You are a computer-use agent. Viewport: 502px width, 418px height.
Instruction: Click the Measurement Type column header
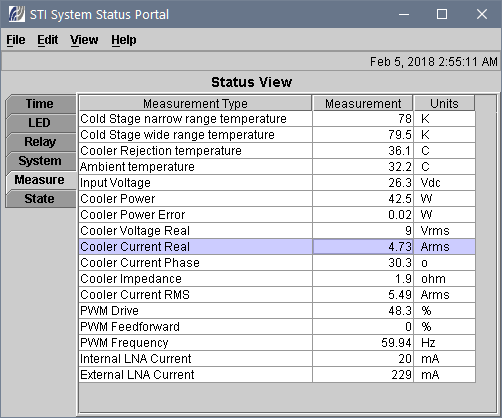tap(196, 103)
